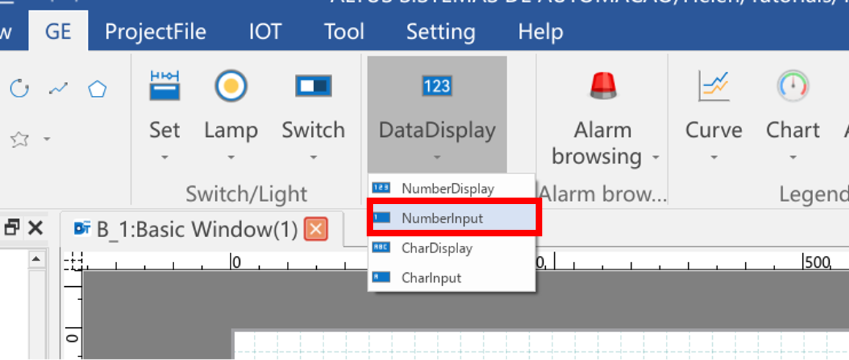The height and width of the screenshot is (360, 849).
Task: Click the Curve label text
Action: [714, 130]
